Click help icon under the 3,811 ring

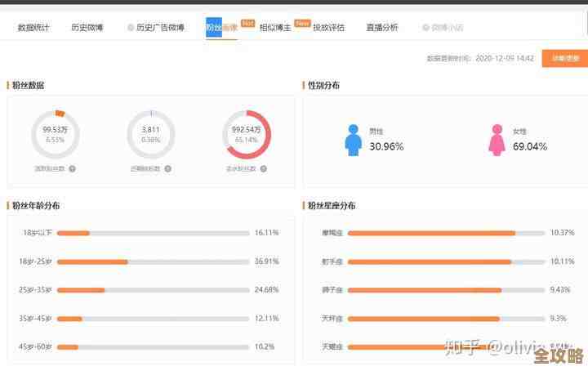[x=168, y=169]
